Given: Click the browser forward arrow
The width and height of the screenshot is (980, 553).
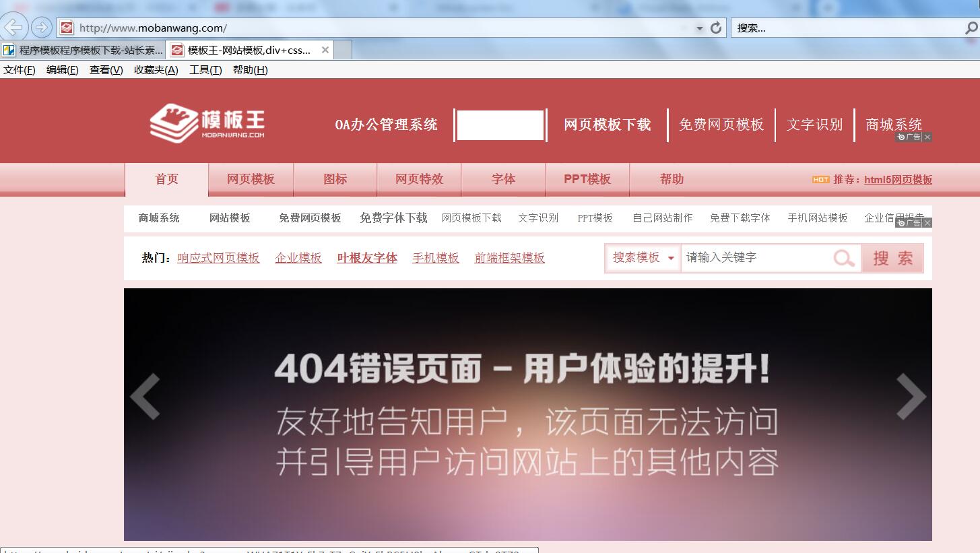Looking at the screenshot, I should pyautogui.click(x=41, y=28).
